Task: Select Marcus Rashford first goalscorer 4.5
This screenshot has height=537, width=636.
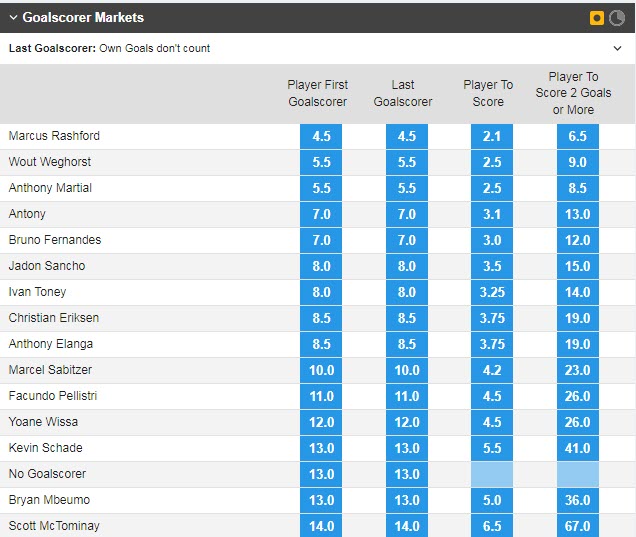Action: (x=321, y=136)
